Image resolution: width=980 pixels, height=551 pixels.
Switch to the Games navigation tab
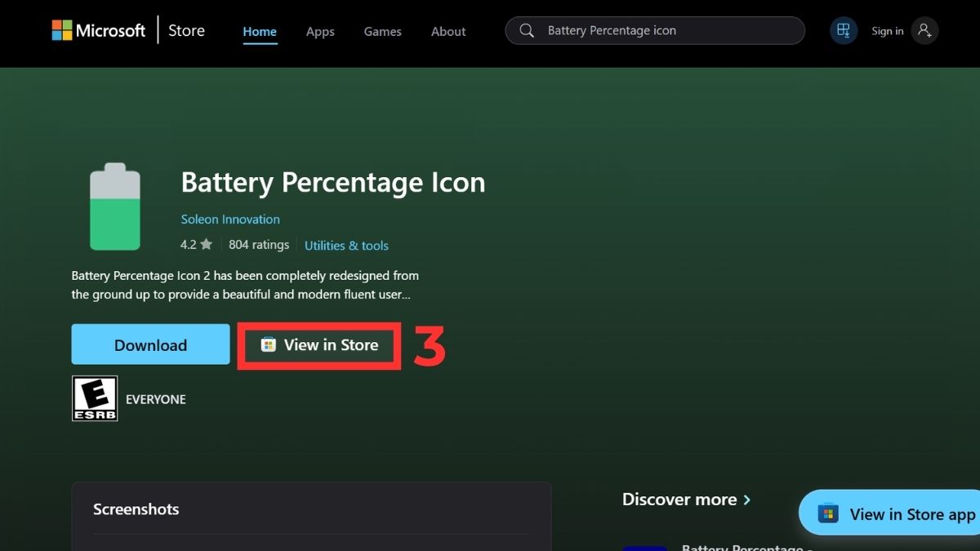[x=382, y=32]
